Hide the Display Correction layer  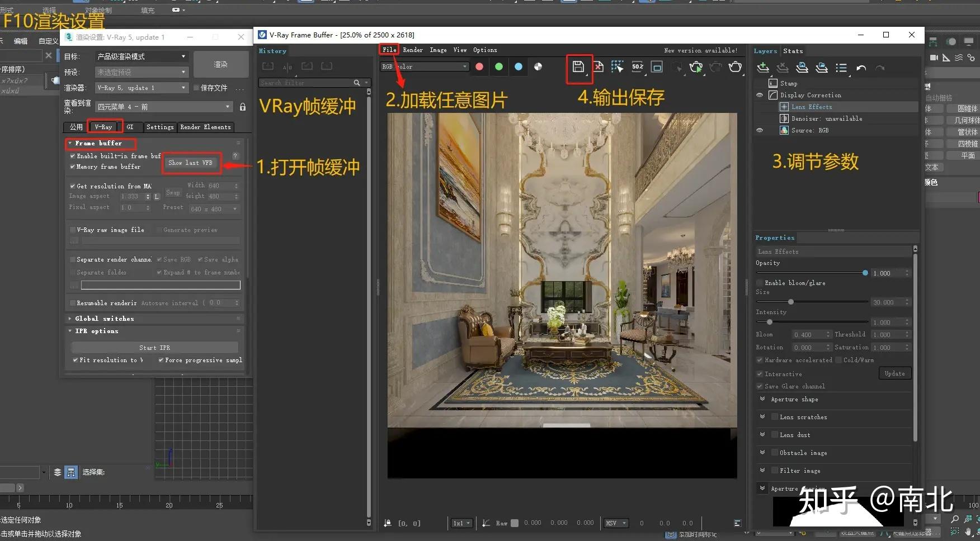tap(759, 95)
